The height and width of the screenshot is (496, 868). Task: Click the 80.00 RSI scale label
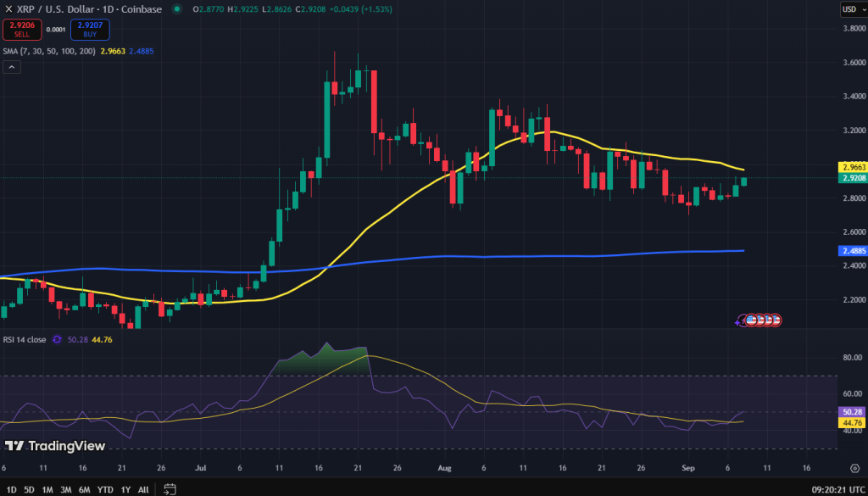click(x=853, y=358)
